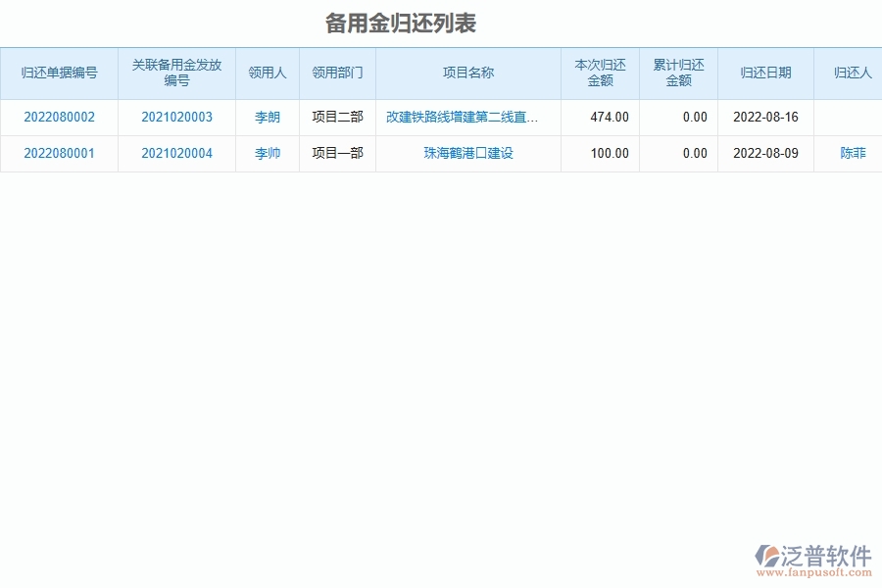The image size is (882, 588).
Task: Open project 珠海鹤港口建设 details
Action: (467, 153)
